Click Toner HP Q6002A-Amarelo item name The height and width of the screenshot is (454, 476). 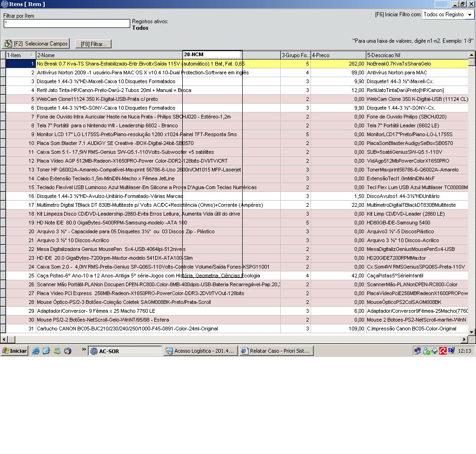[139, 170]
